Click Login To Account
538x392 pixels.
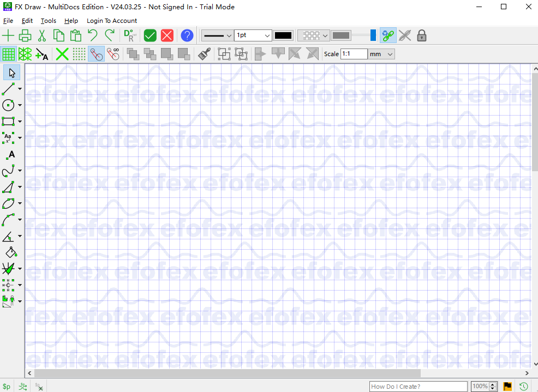pyautogui.click(x=112, y=21)
